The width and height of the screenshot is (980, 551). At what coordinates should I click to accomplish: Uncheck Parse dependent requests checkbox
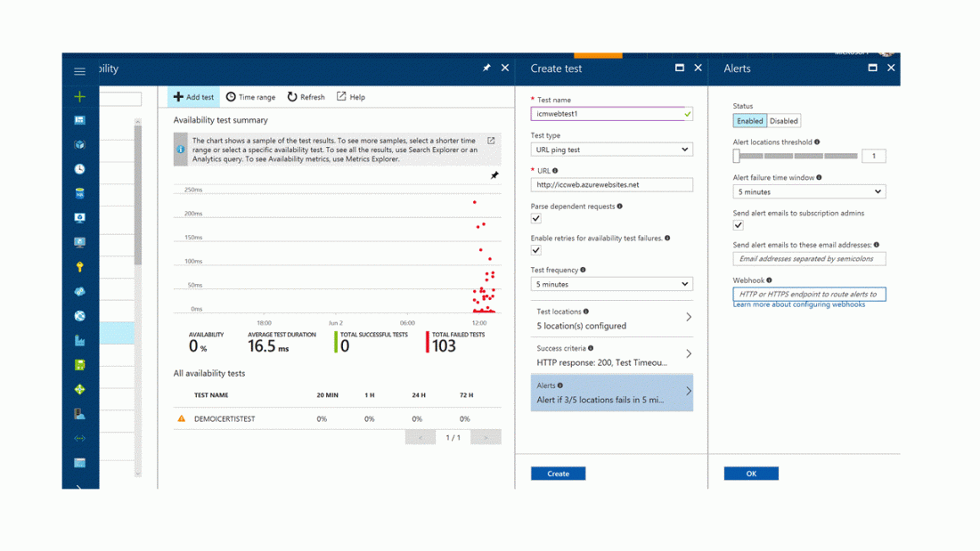536,218
